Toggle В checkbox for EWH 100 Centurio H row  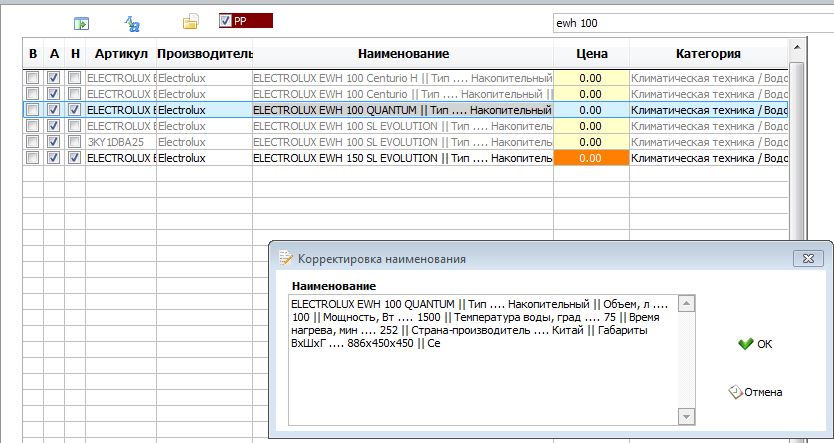point(33,78)
